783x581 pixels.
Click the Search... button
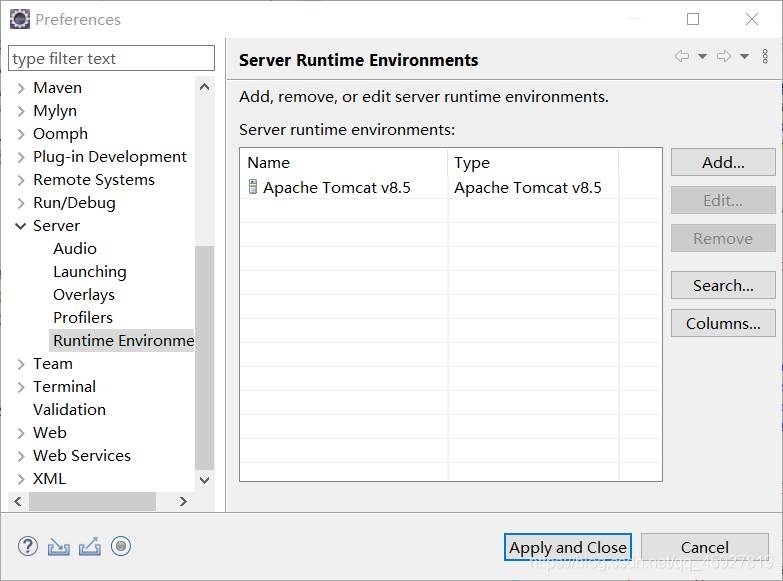[723, 285]
